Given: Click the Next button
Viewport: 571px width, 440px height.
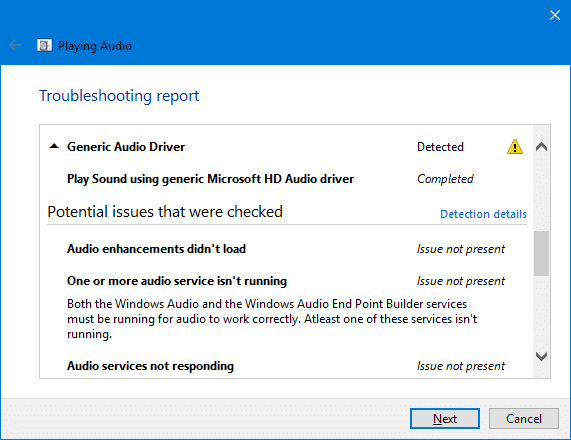Looking at the screenshot, I should point(445,419).
